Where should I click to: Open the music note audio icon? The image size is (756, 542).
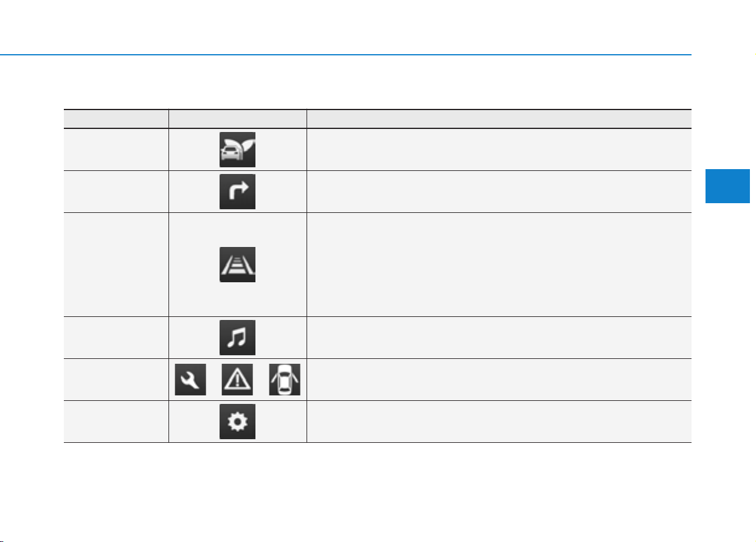click(237, 338)
